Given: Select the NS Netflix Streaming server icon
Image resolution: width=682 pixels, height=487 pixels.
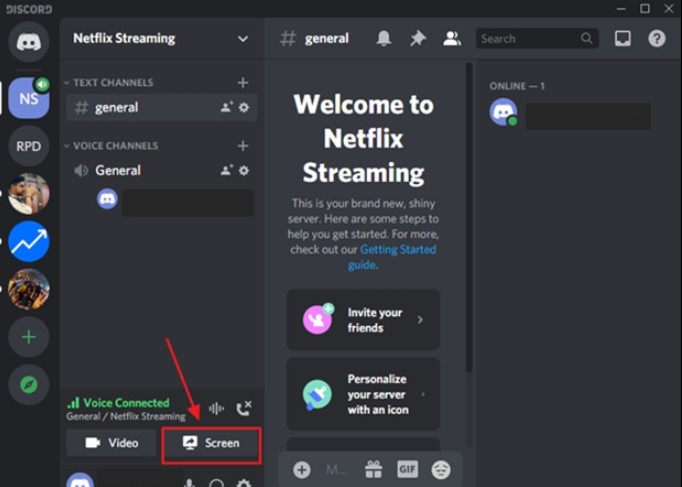Looking at the screenshot, I should point(29,98).
